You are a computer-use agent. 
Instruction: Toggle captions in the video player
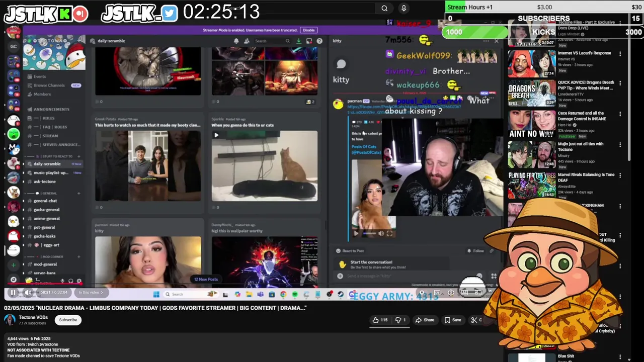pyautogui.click(x=437, y=292)
